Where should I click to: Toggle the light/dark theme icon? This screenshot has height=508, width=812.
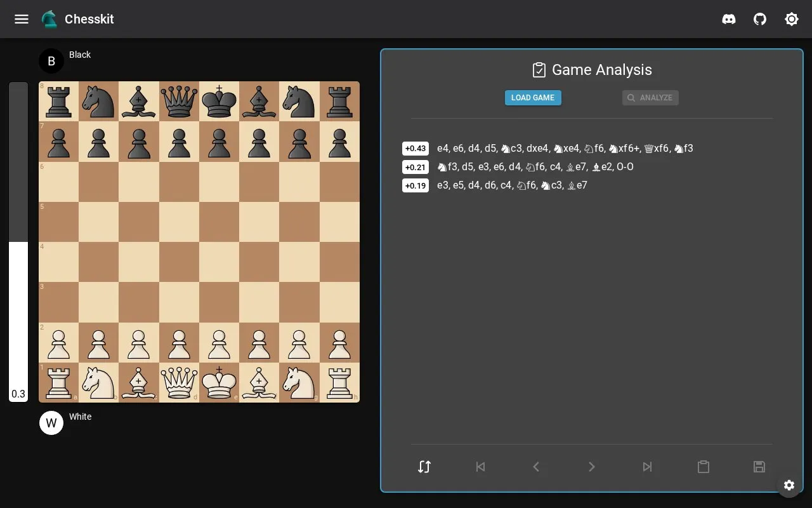click(x=791, y=19)
